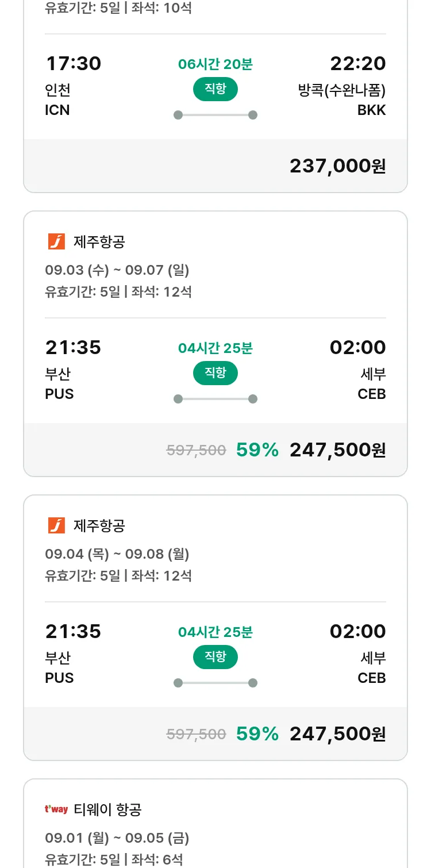
Task: Tap 직항 badge on Incheon–Bangkok flight
Action: coord(215,89)
